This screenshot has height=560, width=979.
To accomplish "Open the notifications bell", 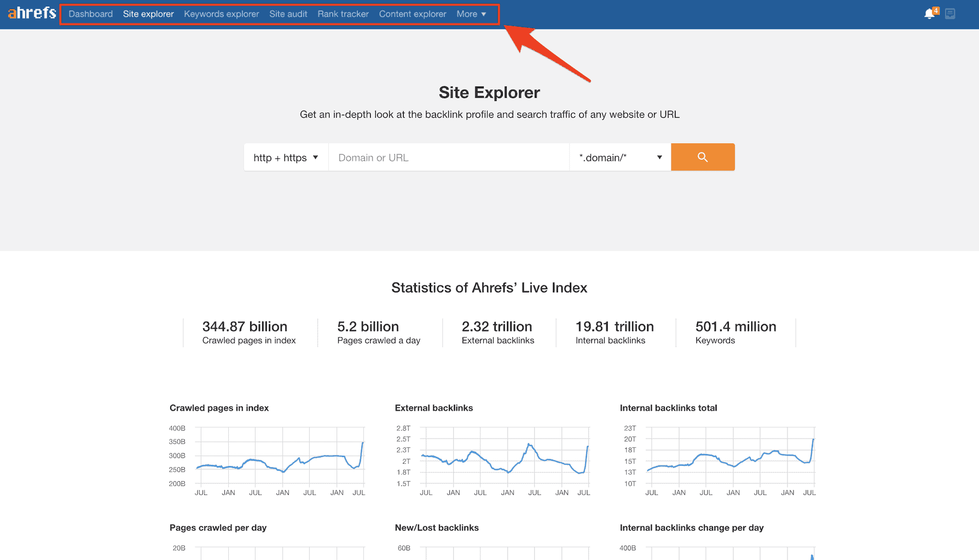I will click(x=930, y=14).
